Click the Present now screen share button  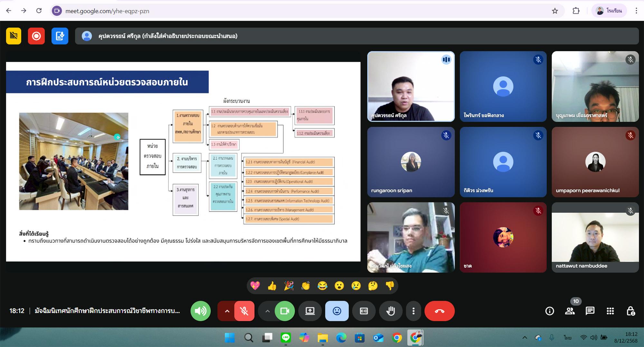tap(310, 311)
